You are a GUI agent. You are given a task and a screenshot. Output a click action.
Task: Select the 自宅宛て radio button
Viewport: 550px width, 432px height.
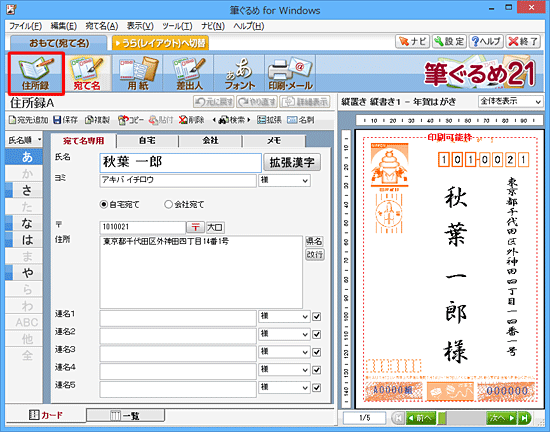pos(103,204)
